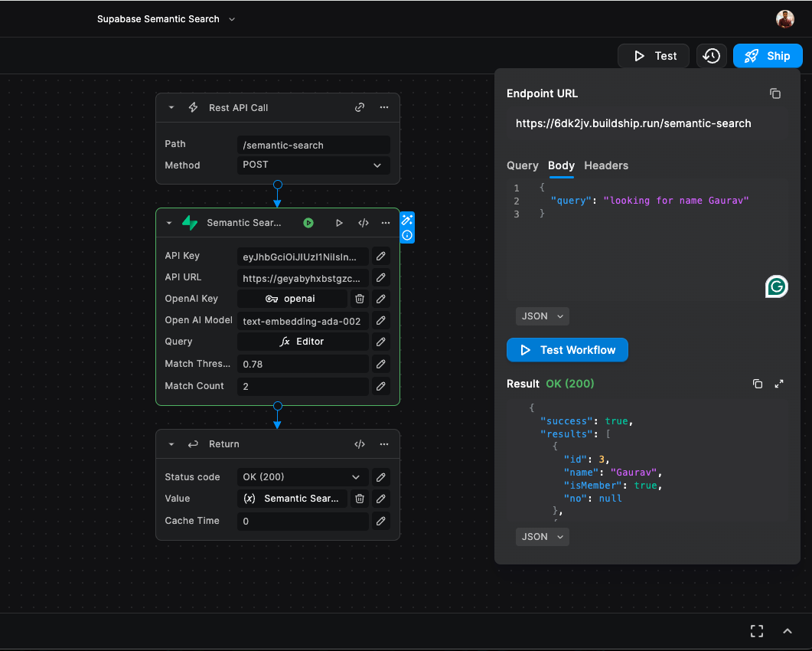
Task: Switch to the Headers tab
Action: (x=605, y=165)
